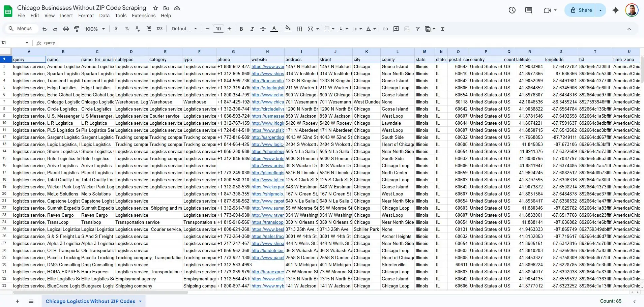Toggle bold formatting
Image resolution: width=644 pixels, height=307 pixels.
[241, 29]
